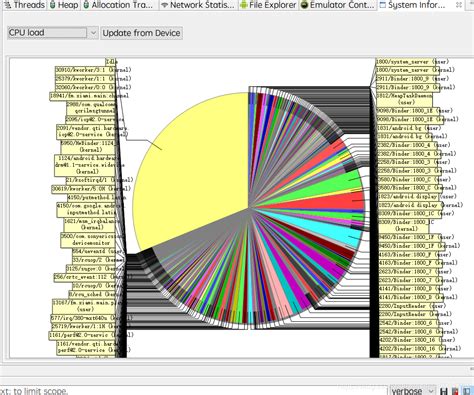This screenshot has height=395, width=474.
Task: Open the Heap tab
Action: 64,5
